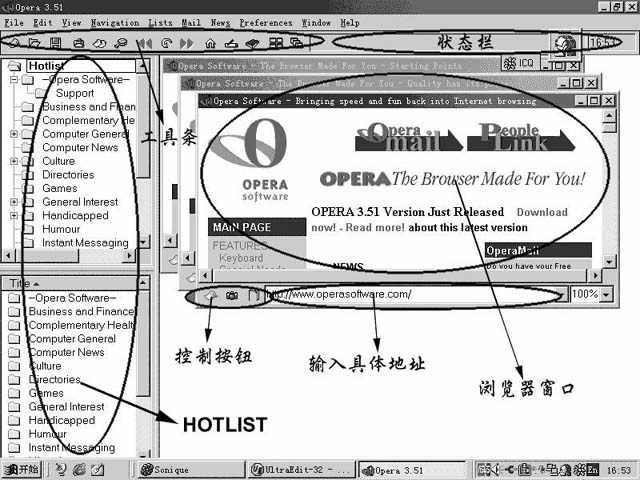Open the News menu
The height and width of the screenshot is (480, 640).
pos(220,23)
